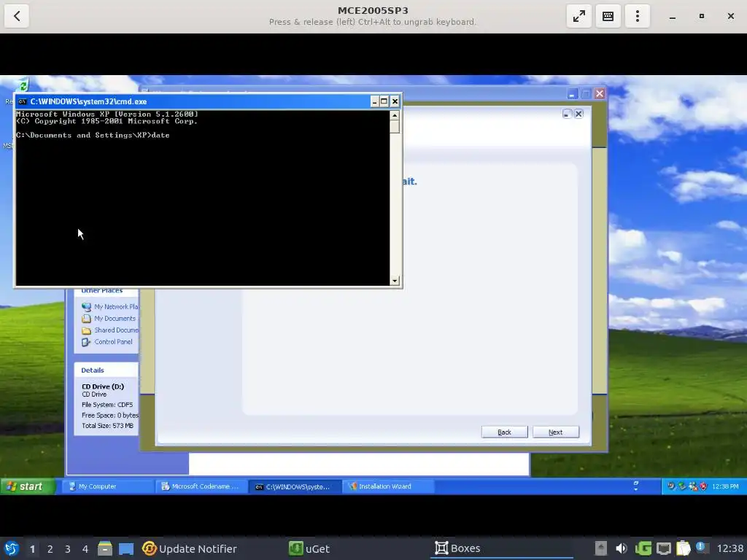Click the Control Panel icon
This screenshot has width=747, height=560.
86,342
